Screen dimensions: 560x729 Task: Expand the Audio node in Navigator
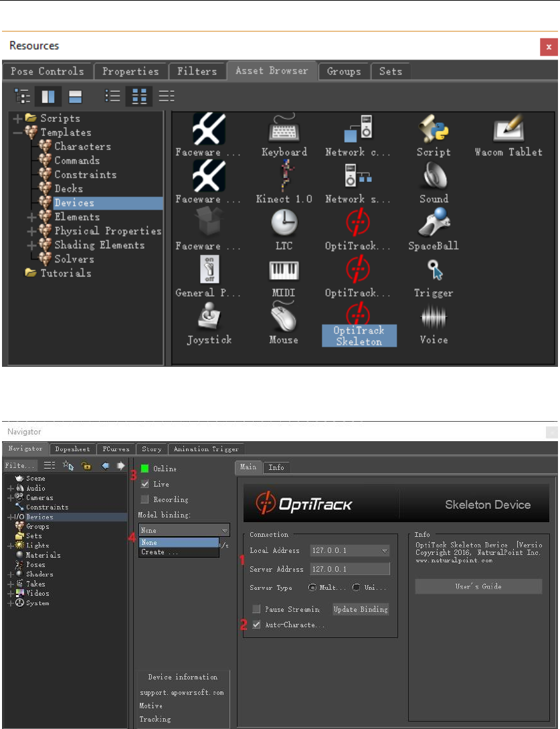(x=10, y=489)
